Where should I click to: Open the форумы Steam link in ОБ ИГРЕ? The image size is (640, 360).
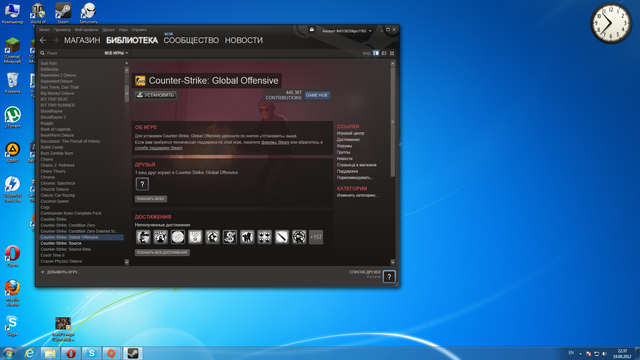[275, 142]
